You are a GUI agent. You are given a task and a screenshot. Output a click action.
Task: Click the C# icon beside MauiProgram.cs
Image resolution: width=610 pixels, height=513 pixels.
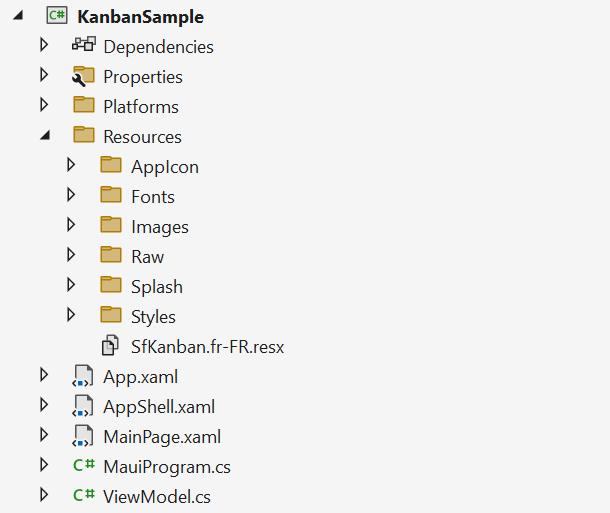tap(83, 466)
